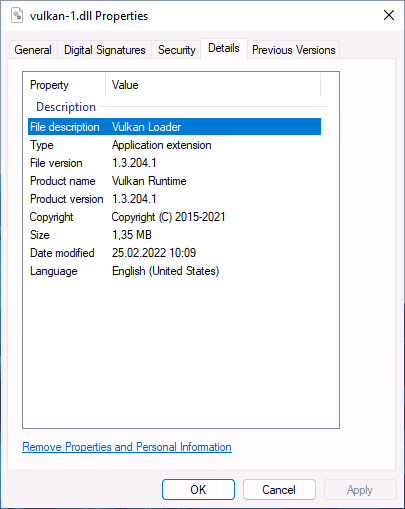
Task: Select the Date modified row
Action: click(174, 253)
